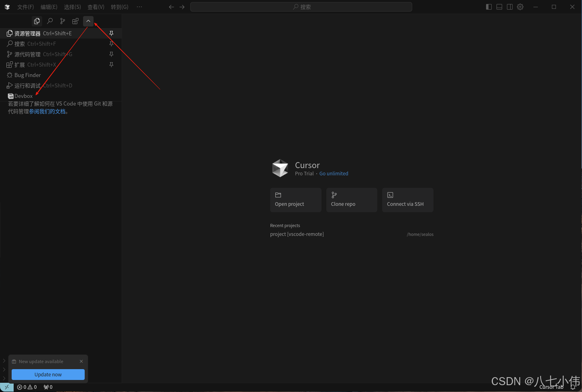582x392 pixels.
Task: Dismiss the New update available notification
Action: [81, 362]
